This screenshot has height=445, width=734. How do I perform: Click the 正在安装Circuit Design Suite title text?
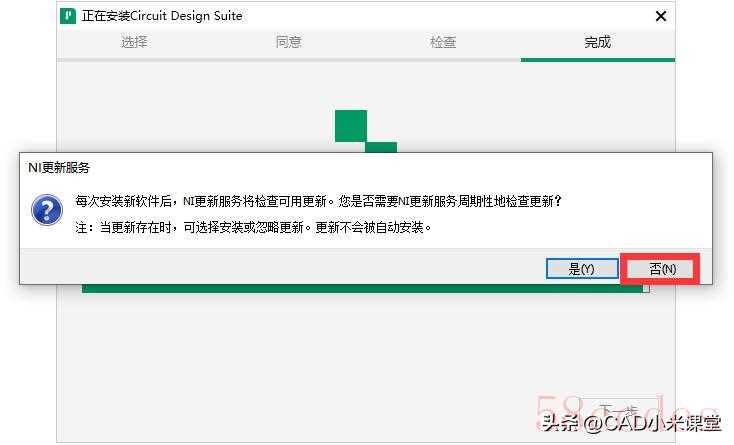(x=162, y=16)
